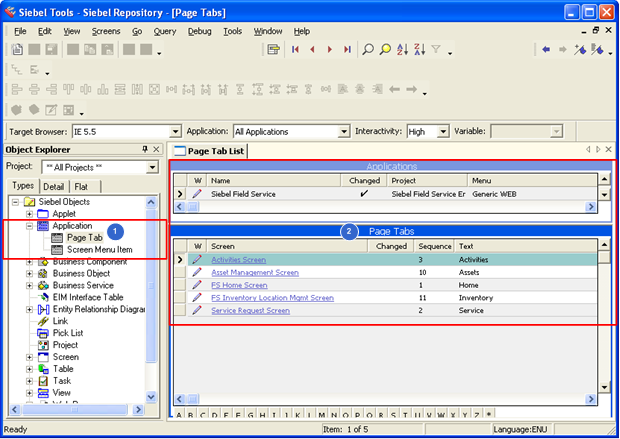Click the New Object toolbar icon

click(17, 49)
